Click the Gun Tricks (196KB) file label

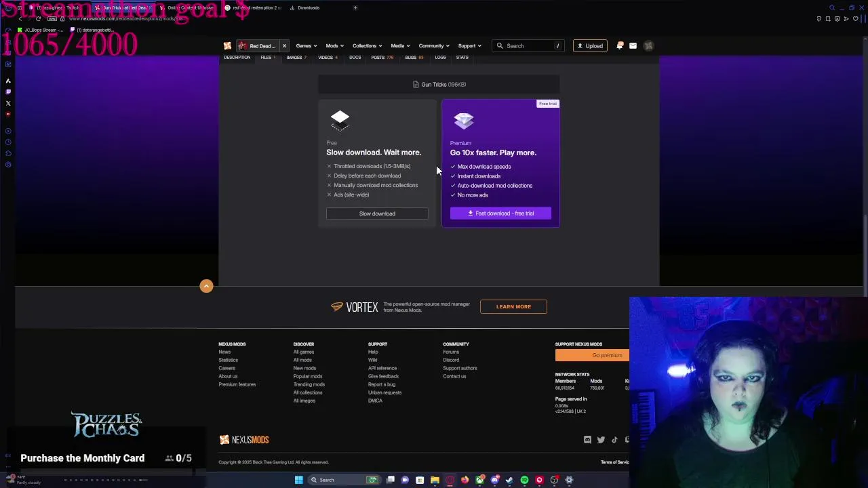[439, 85]
